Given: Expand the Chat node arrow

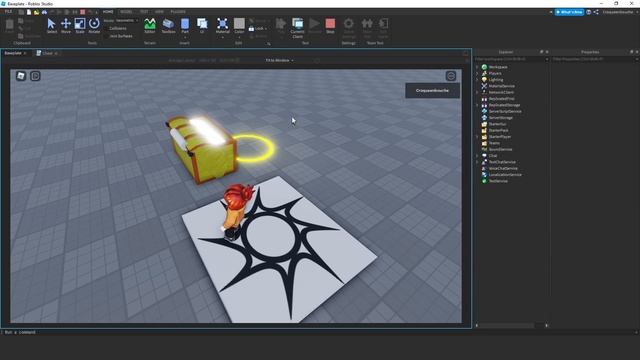Looking at the screenshot, I should coord(477,156).
